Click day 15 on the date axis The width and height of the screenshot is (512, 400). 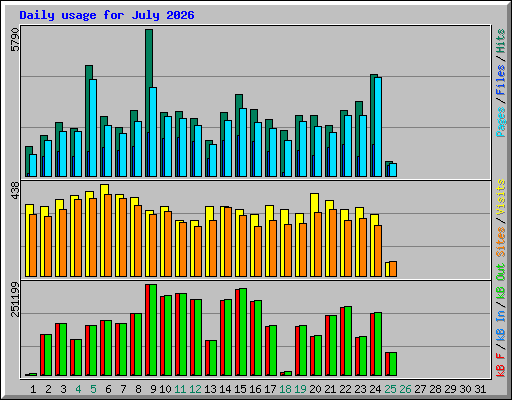[240, 389]
